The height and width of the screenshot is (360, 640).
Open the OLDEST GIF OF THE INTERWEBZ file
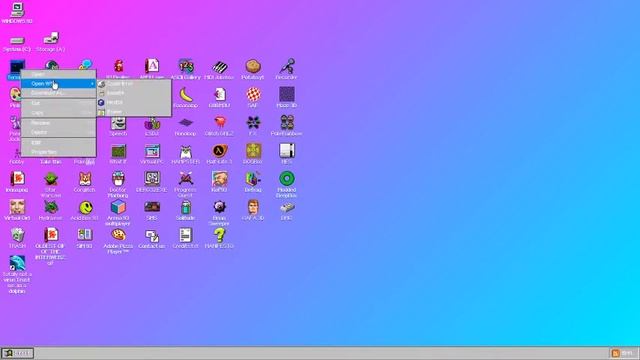[x=51, y=247]
